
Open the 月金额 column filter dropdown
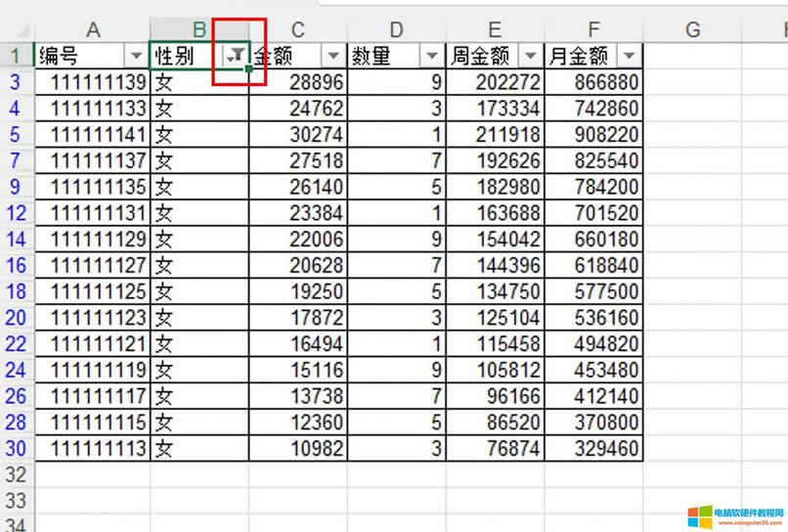click(629, 56)
